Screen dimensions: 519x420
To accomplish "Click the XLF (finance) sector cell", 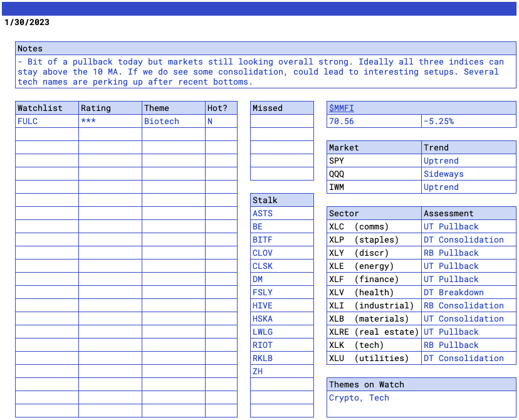I will [x=374, y=280].
